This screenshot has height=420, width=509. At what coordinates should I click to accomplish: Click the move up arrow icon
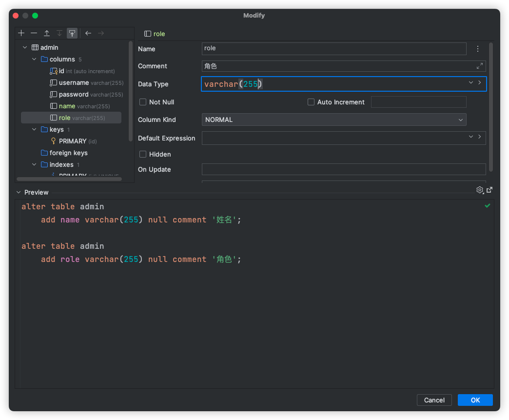(47, 33)
